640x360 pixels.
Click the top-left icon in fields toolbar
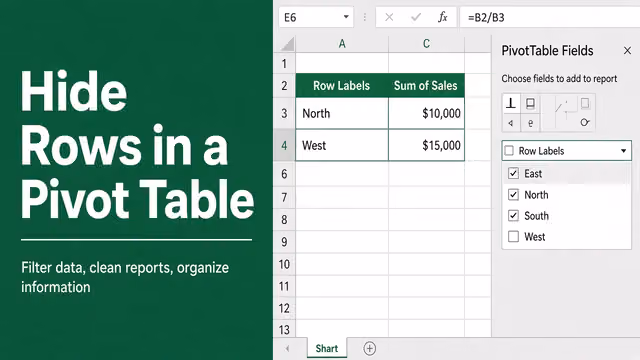tap(511, 103)
